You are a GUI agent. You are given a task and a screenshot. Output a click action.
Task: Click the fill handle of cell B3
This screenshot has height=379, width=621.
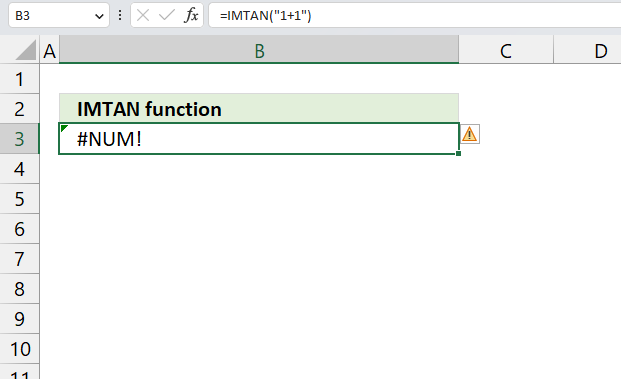459,154
